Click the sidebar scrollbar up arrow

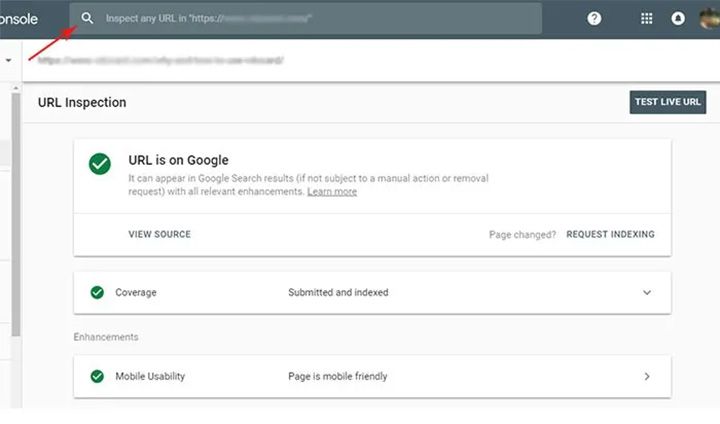coord(15,88)
